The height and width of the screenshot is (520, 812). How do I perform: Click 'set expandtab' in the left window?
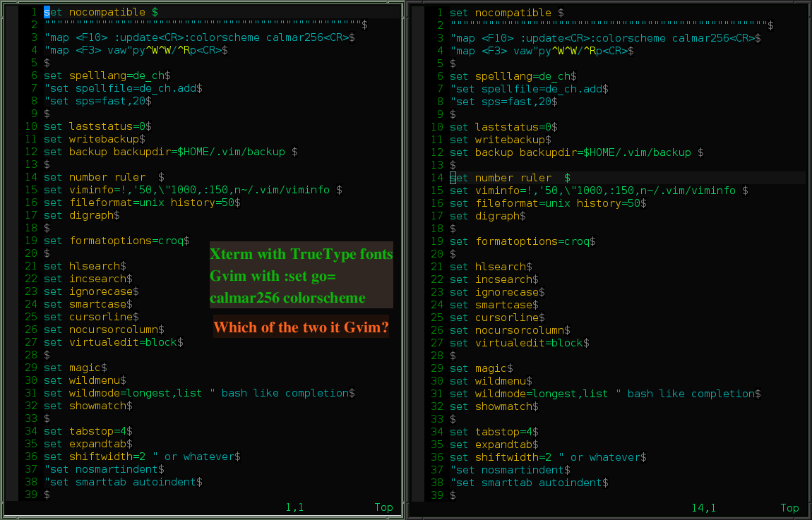(x=85, y=443)
